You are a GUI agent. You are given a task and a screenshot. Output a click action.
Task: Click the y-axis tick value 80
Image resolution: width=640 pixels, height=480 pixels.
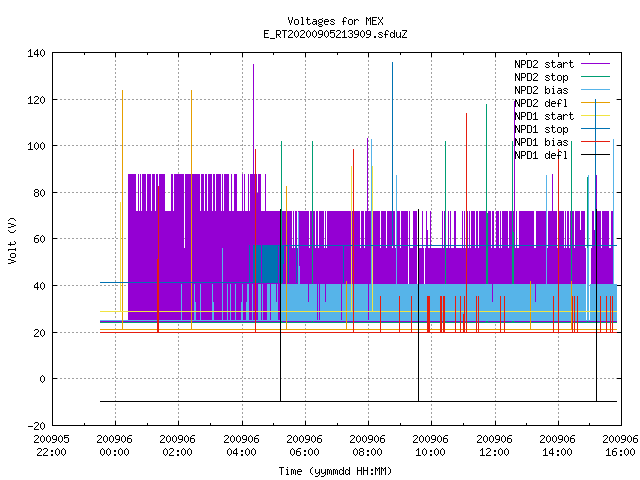tap(39, 193)
